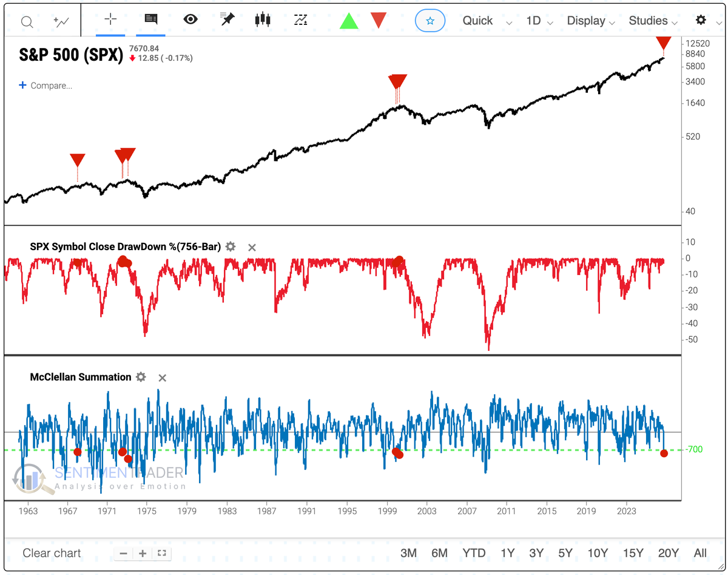This screenshot has height=575, width=728.
Task: Click the pushpin drawing tool icon
Action: pyautogui.click(x=227, y=19)
